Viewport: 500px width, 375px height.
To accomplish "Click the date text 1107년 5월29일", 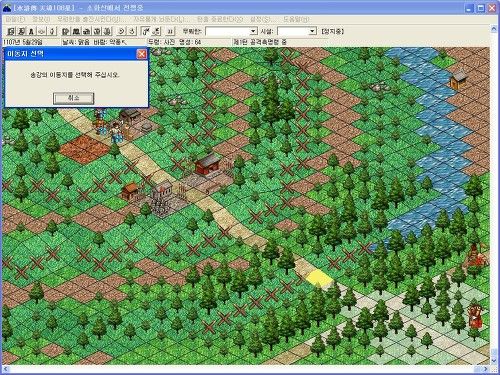I will coord(23,42).
